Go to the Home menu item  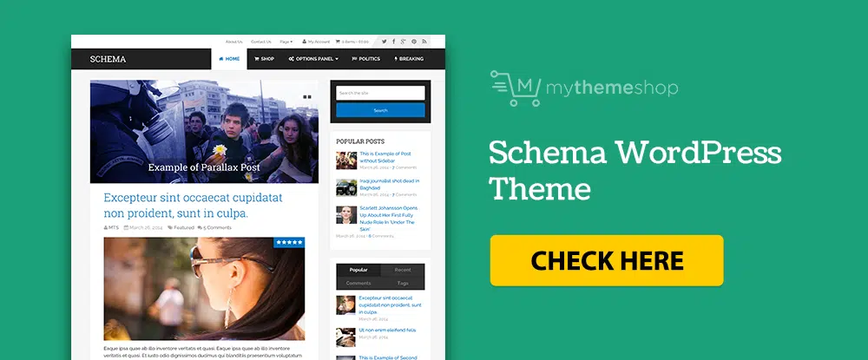(229, 59)
